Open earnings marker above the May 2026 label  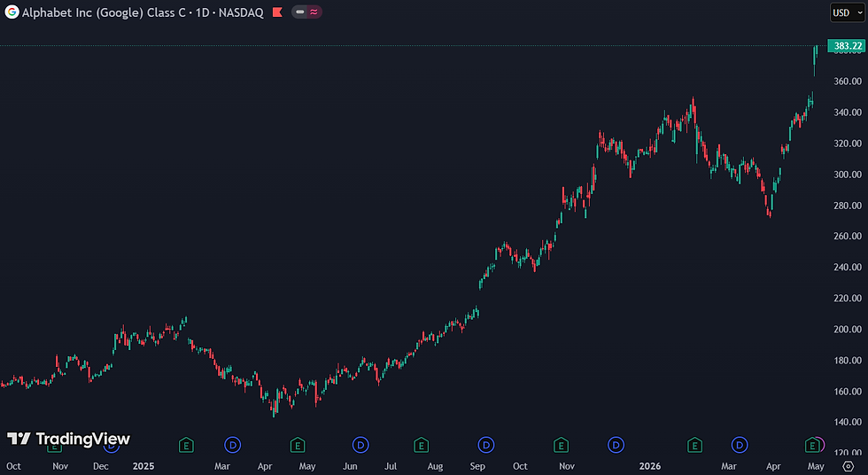point(812,445)
